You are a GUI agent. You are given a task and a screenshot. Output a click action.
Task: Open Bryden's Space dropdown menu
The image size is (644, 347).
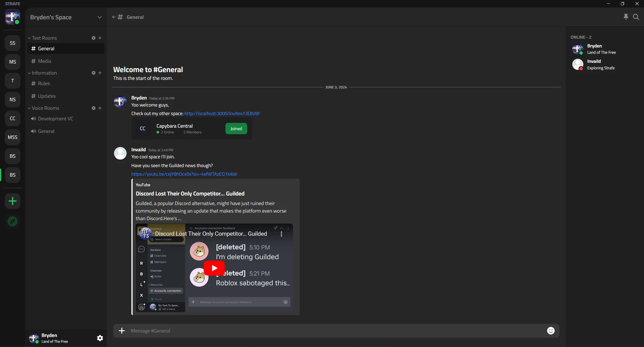coord(99,17)
